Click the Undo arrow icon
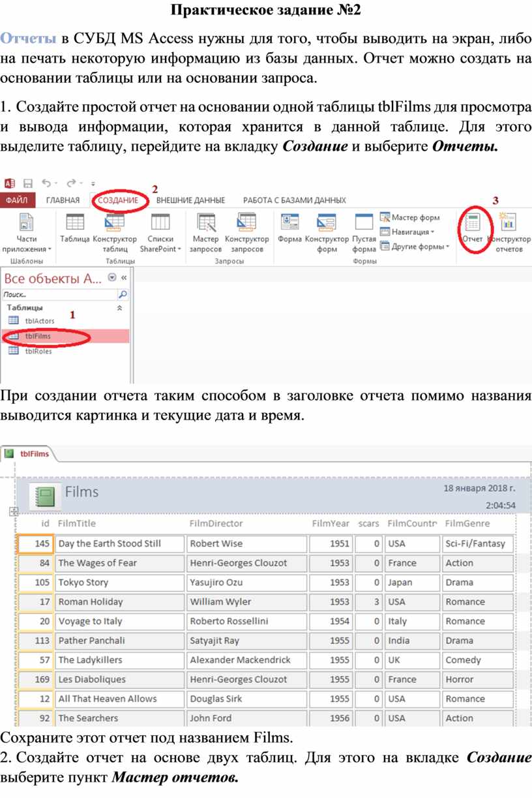Image resolution: width=532 pixels, height=798 pixels. tap(46, 183)
